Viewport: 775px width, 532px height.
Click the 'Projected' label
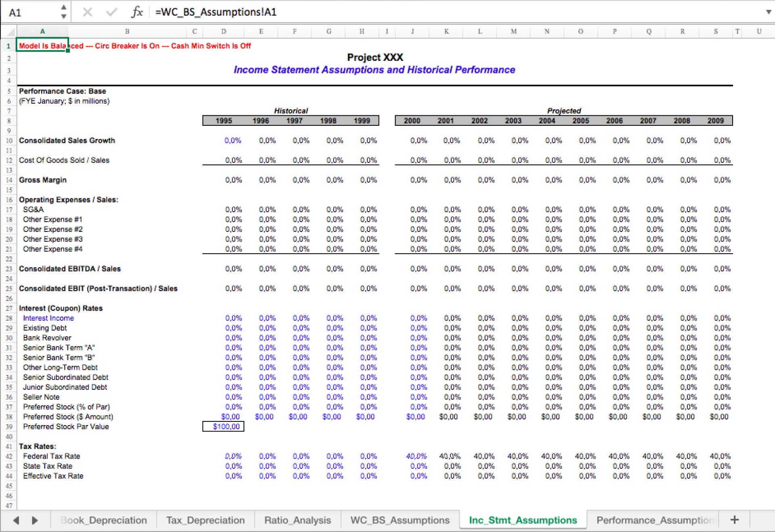(564, 111)
